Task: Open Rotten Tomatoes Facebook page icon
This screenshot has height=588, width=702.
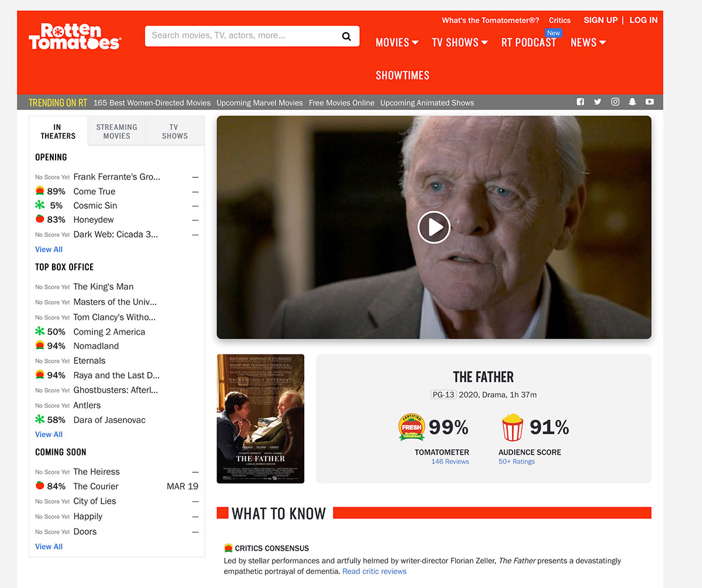Action: [x=580, y=102]
